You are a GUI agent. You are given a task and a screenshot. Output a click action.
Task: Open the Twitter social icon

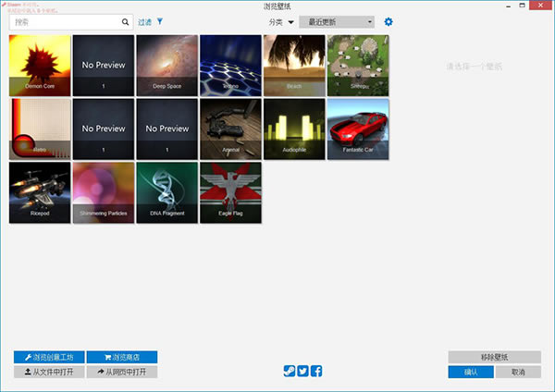[x=302, y=371]
